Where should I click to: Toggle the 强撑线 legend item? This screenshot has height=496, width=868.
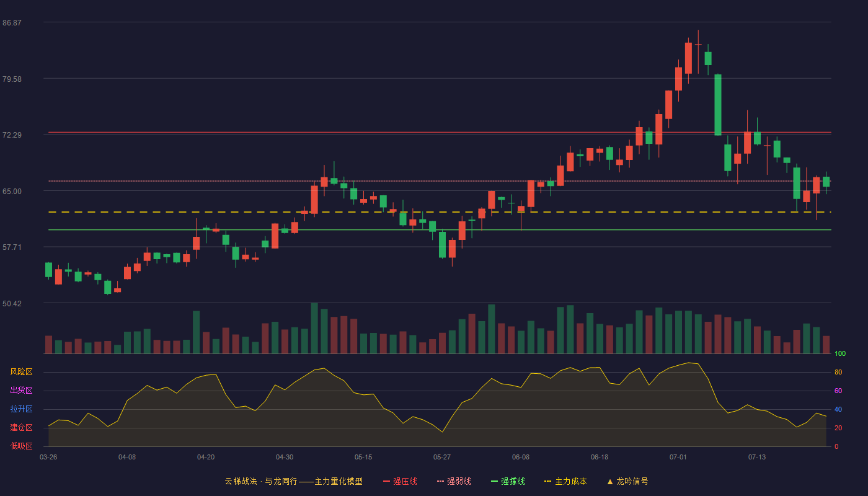[x=508, y=481]
